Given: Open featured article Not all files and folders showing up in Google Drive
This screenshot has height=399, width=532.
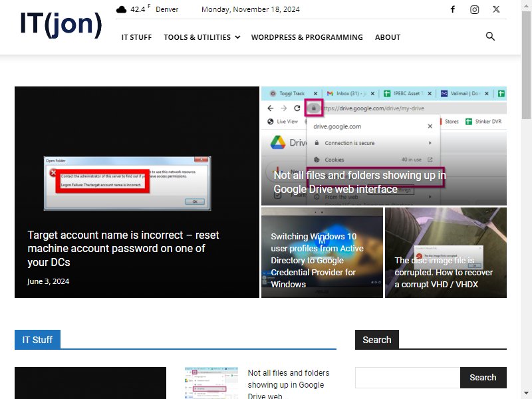Looking at the screenshot, I should click(x=360, y=182).
